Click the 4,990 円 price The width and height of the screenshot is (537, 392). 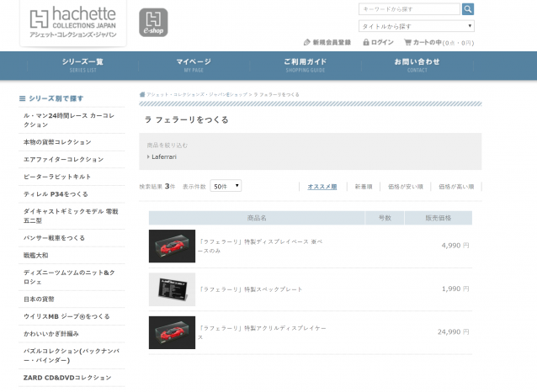tap(455, 246)
